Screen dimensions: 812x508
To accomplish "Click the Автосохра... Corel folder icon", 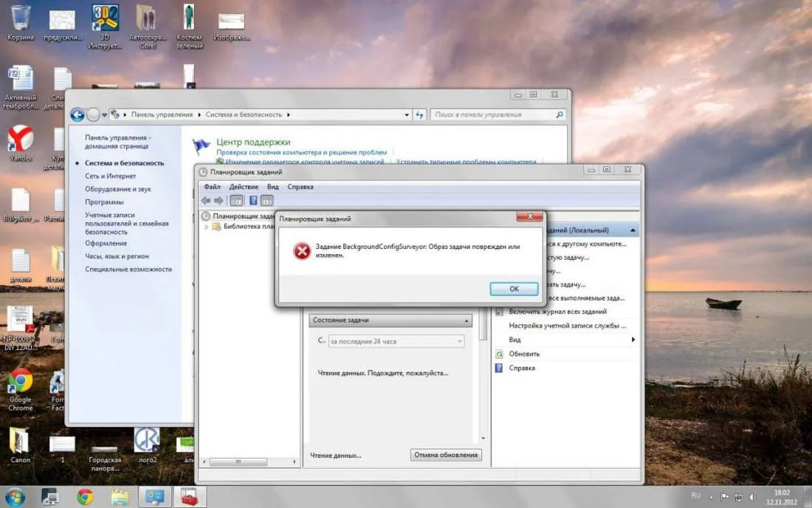I will 147,26.
